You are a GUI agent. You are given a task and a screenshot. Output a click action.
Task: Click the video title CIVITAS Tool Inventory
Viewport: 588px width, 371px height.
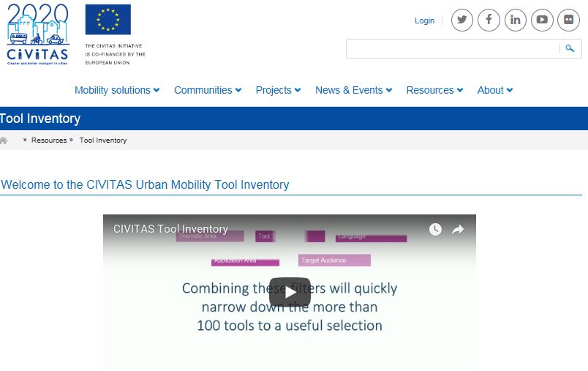point(170,229)
